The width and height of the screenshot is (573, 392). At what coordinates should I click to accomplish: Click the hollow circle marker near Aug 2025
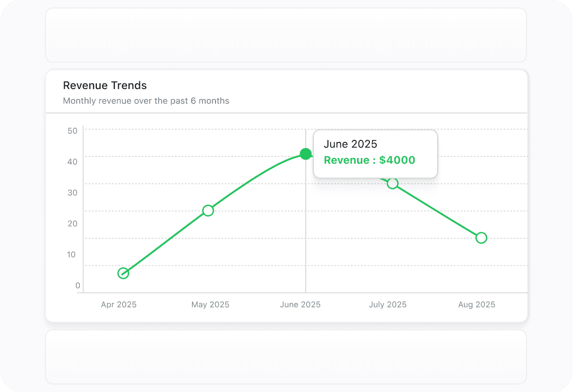click(x=481, y=238)
